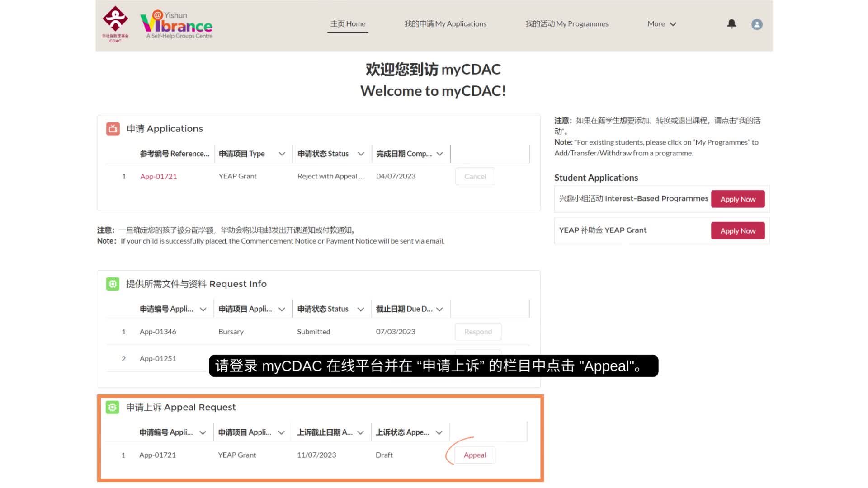The image size is (868, 488).
Task: Expand the More navigation dropdown
Action: 661,23
